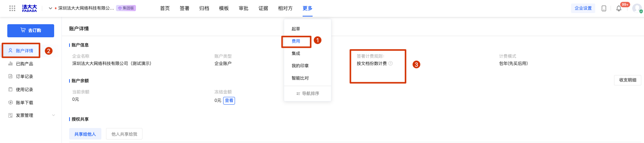Choose 我的印章 from the dropdown menu

coord(300,66)
